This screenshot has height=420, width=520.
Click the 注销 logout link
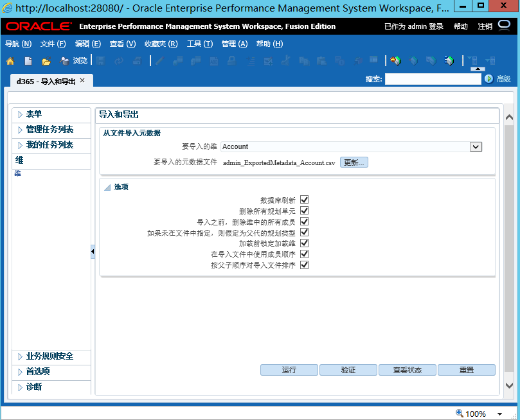point(485,26)
